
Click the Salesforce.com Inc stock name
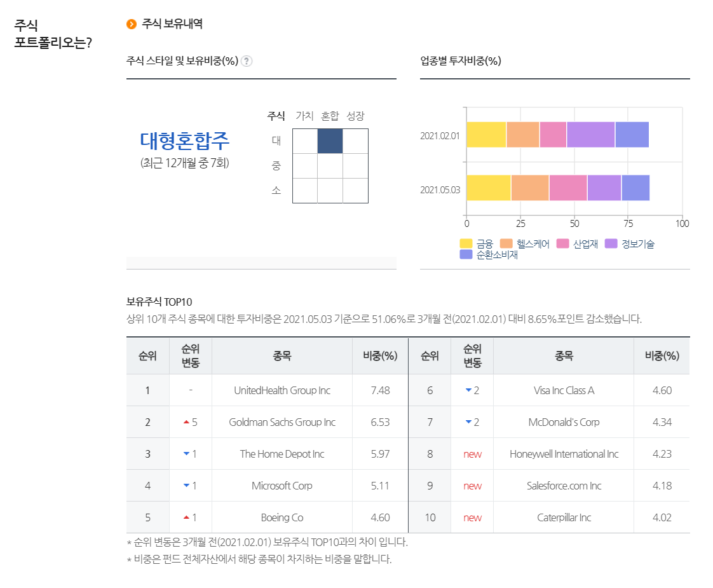pyautogui.click(x=564, y=486)
